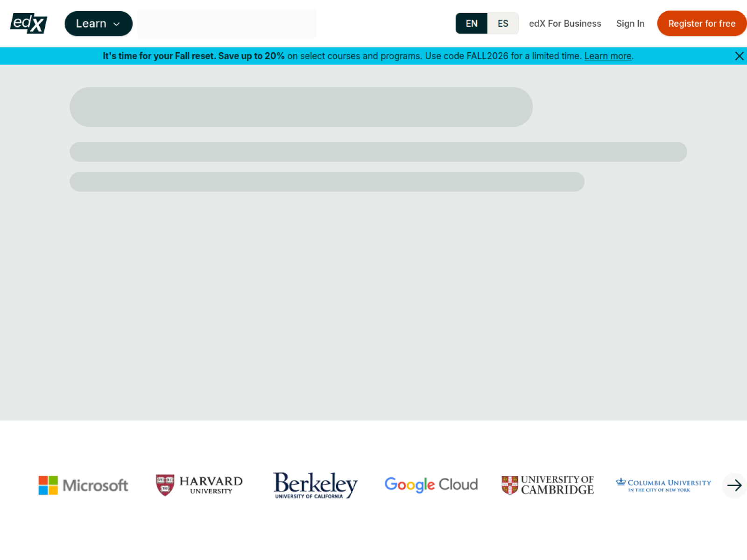Open the Learn dropdown menu

[99, 24]
